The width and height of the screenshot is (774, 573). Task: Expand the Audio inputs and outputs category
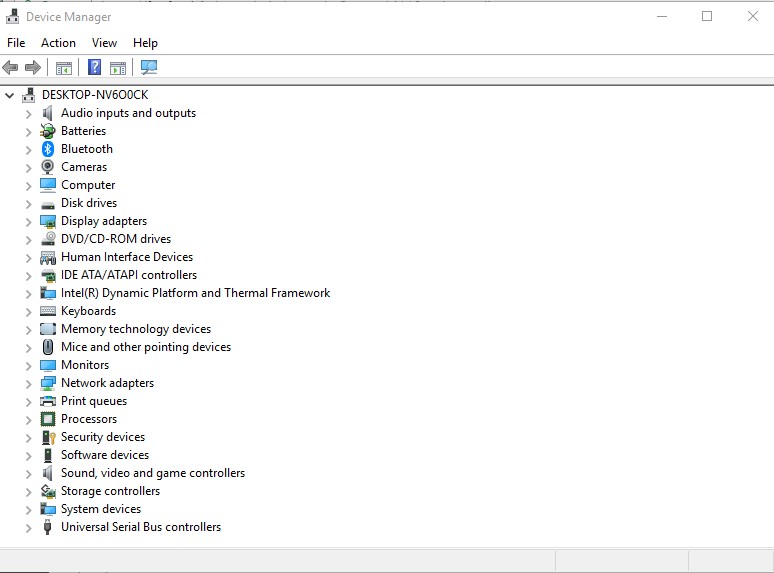(29, 114)
